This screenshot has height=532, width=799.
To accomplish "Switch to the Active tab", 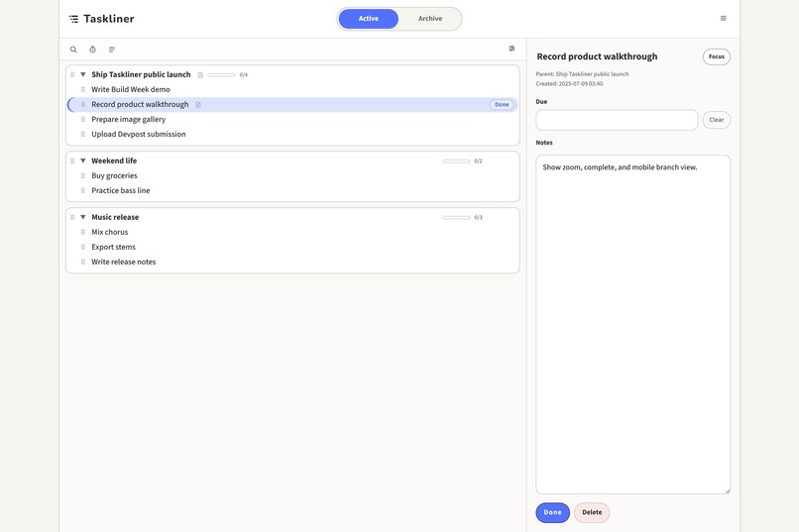I will tap(369, 18).
